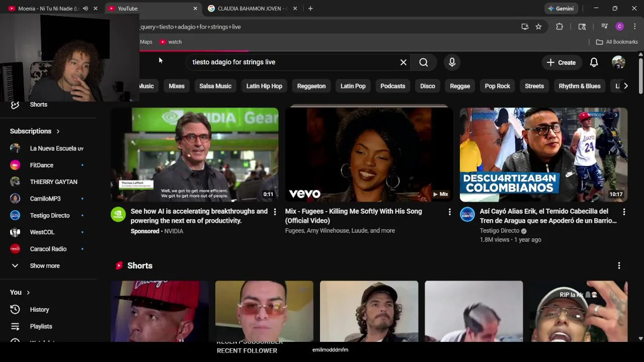Open the account avatar menu

[x=618, y=62]
